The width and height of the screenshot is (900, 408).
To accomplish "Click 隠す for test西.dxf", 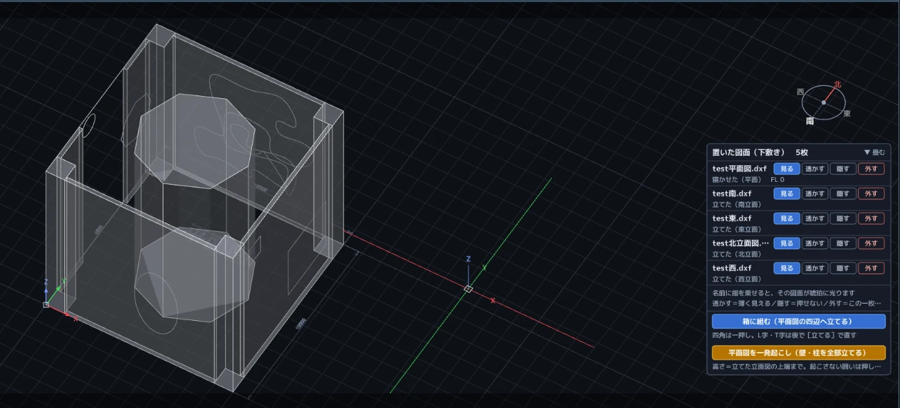I will click(843, 268).
